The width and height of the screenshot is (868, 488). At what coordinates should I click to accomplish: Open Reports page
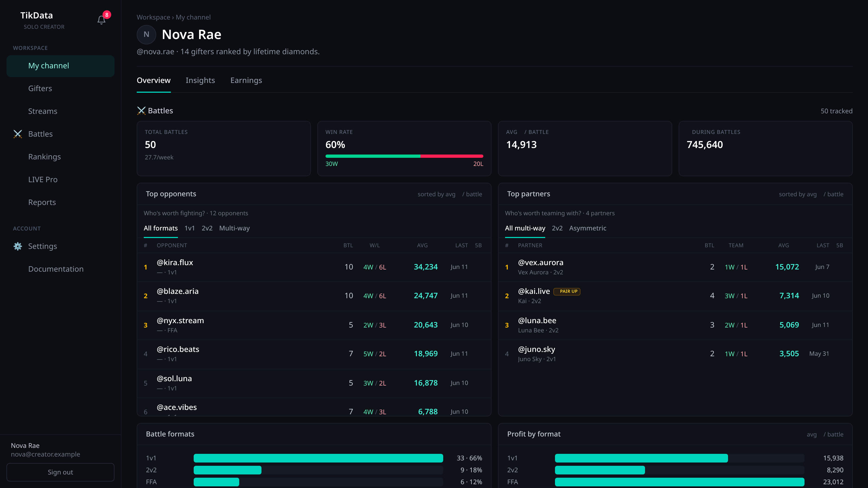coord(60,203)
